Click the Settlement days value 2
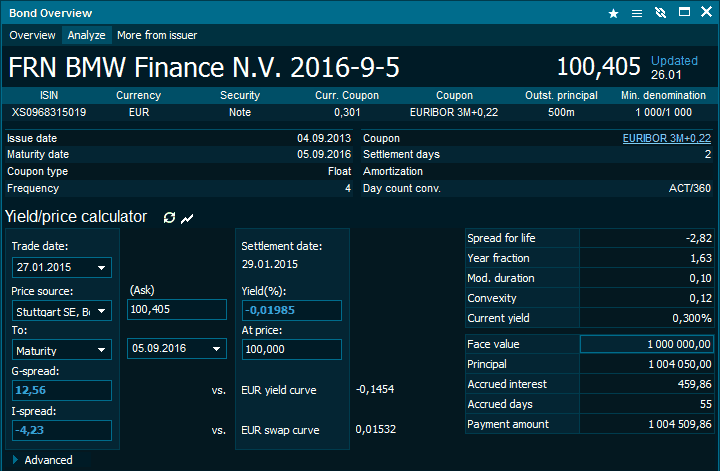 click(708, 154)
